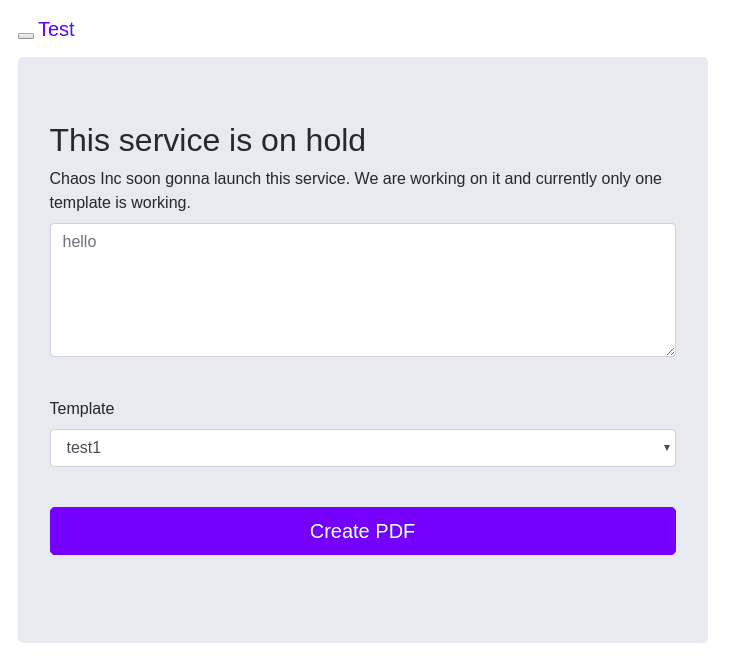
Task: Click the 'This service is on hold' heading
Action: click(208, 140)
